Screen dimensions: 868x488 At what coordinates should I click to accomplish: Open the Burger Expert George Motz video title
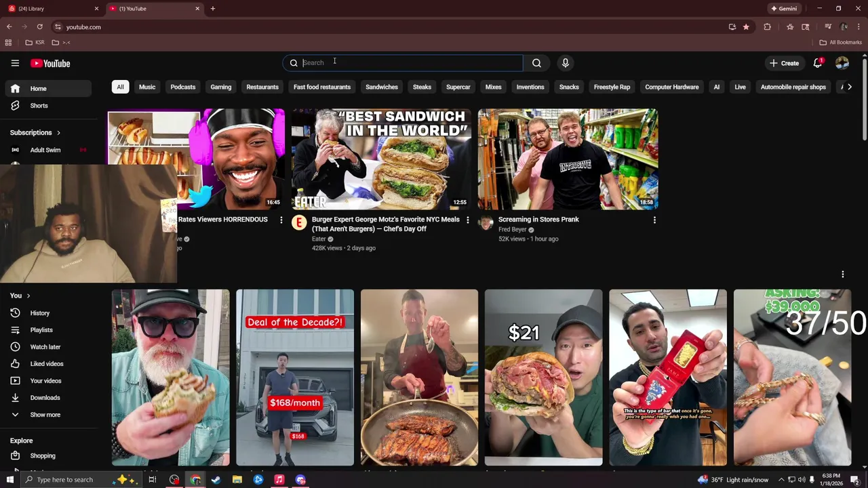point(386,224)
